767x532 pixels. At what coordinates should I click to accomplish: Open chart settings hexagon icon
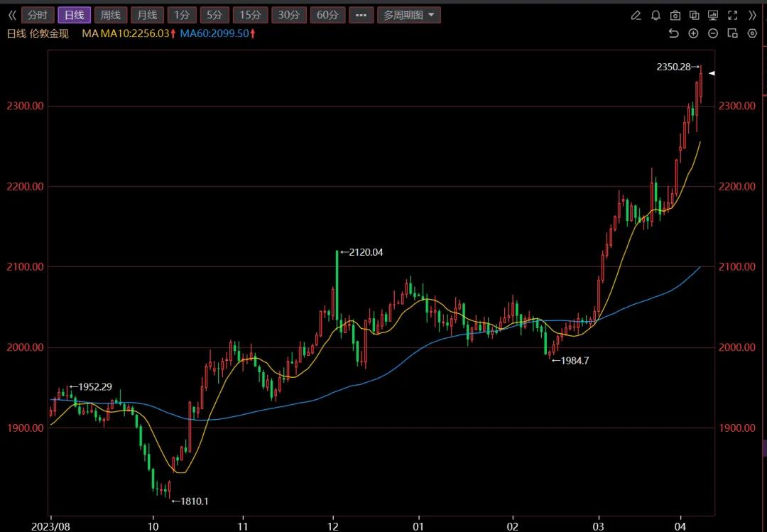pyautogui.click(x=752, y=33)
